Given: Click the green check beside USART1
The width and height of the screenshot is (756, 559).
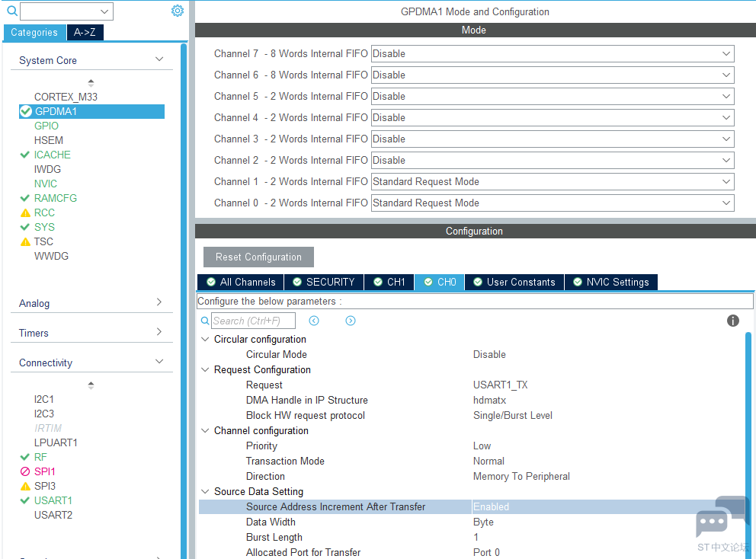Looking at the screenshot, I should coord(25,500).
